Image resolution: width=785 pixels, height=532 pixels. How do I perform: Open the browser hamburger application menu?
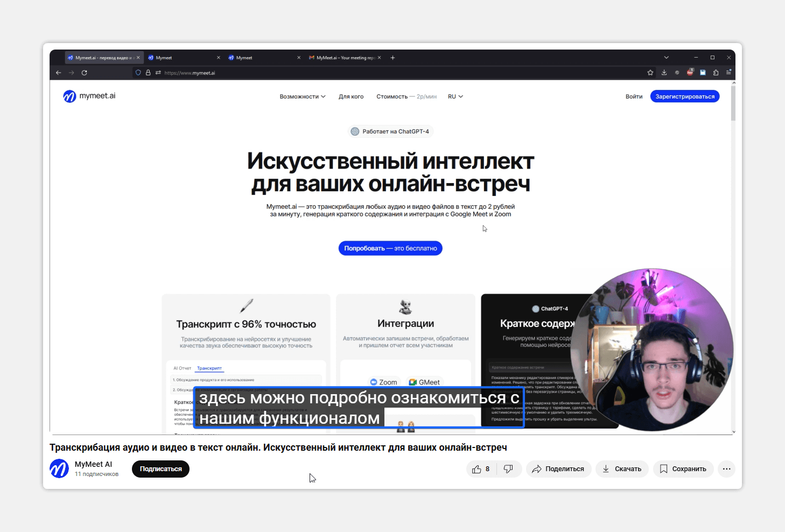(x=728, y=72)
